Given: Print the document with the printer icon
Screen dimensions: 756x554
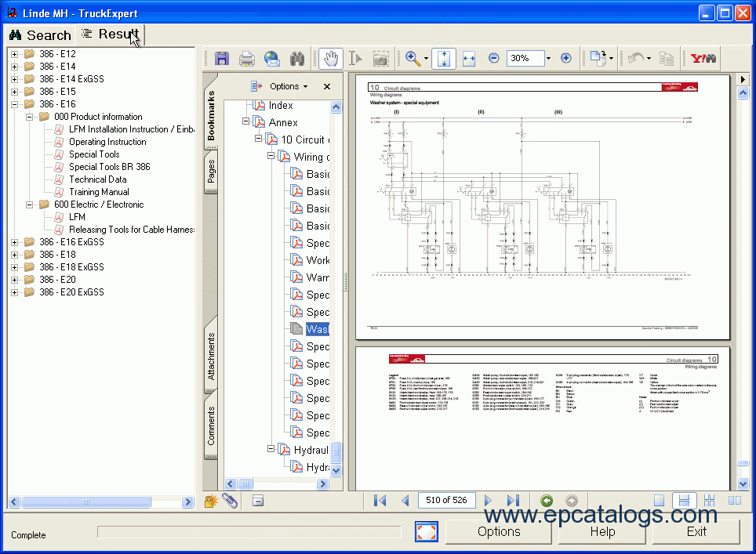Looking at the screenshot, I should click(x=247, y=59).
